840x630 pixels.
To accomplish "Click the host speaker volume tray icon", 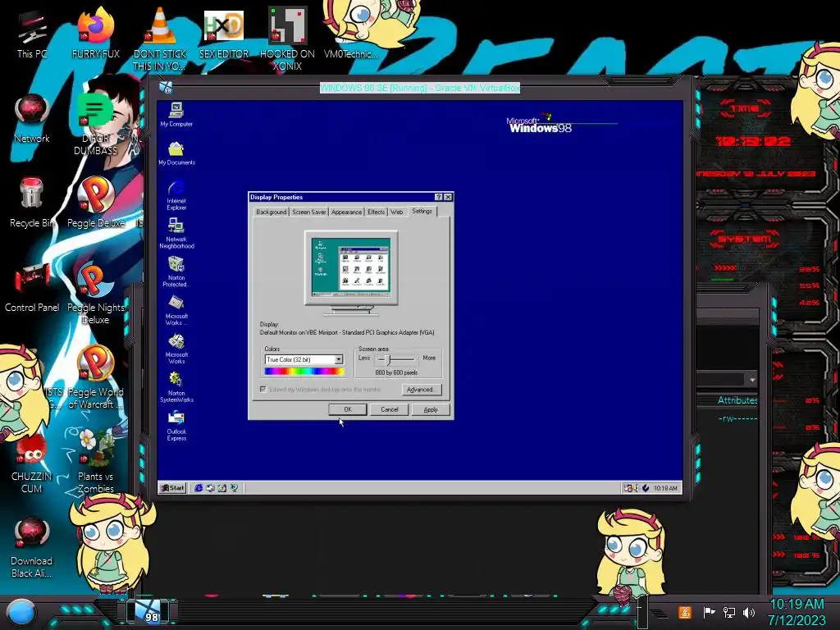I will 748,612.
